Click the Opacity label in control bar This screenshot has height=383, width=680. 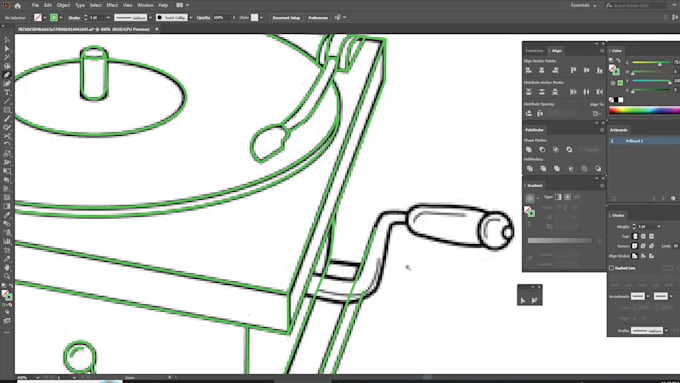pos(203,18)
